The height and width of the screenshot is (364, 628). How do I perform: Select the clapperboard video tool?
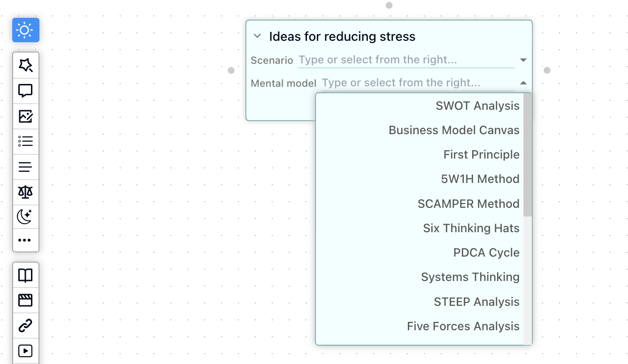(26, 300)
